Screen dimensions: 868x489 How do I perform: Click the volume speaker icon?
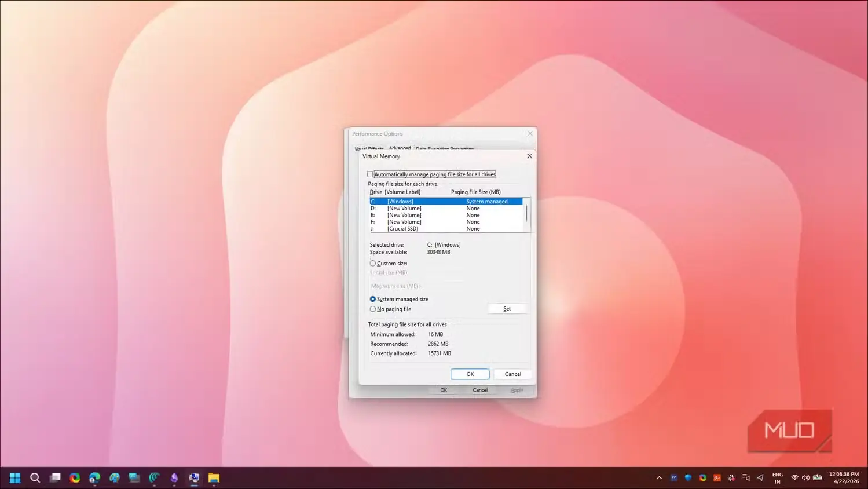point(805,478)
